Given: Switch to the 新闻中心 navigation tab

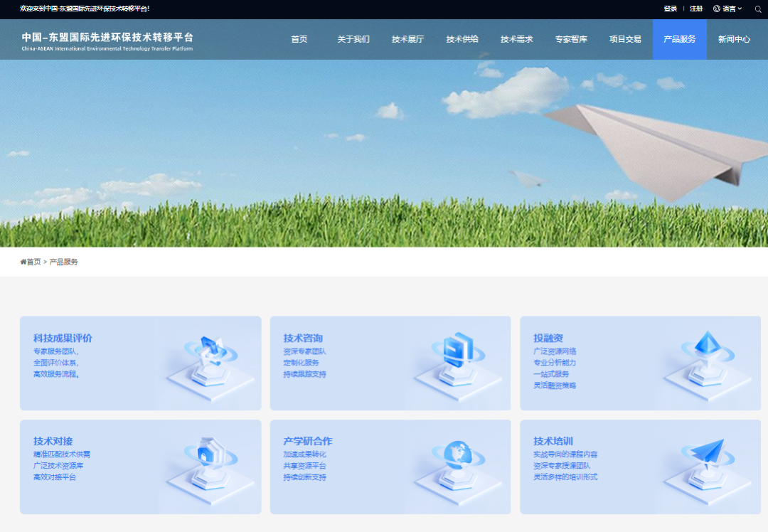Looking at the screenshot, I should point(734,40).
